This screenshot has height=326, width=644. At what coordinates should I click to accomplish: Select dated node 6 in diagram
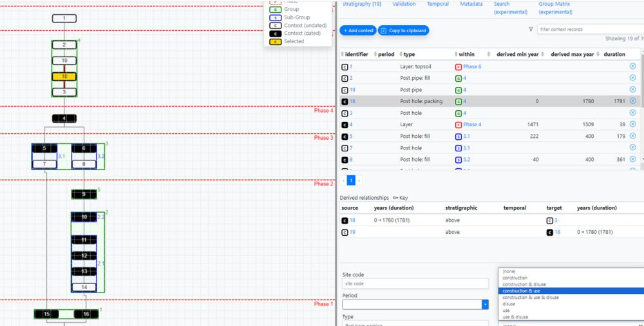[x=84, y=148]
